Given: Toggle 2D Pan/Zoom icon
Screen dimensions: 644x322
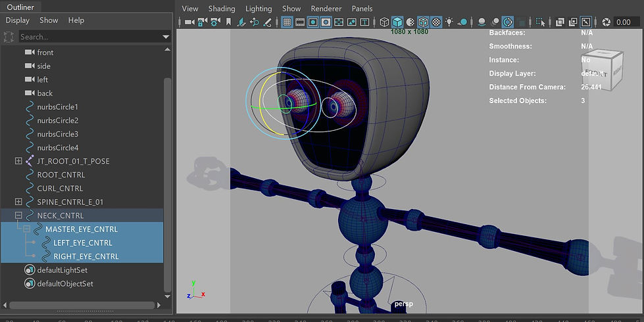Looking at the screenshot, I should click(x=254, y=22).
